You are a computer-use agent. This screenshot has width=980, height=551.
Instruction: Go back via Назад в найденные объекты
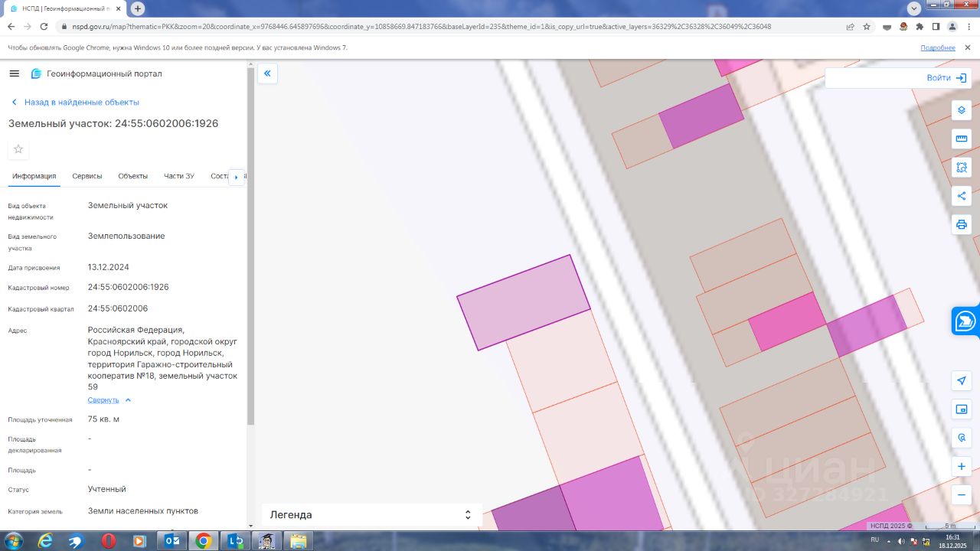tap(74, 102)
